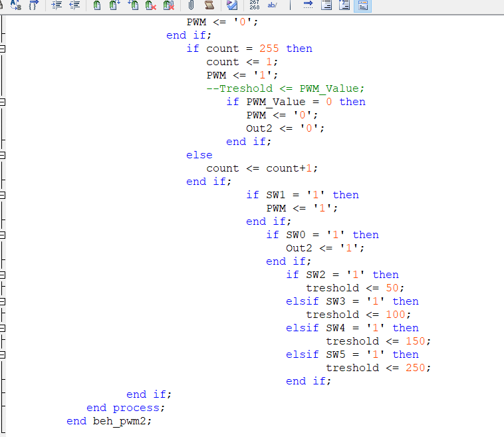Click the line "Out2 <= '0';"

[x=285, y=128]
